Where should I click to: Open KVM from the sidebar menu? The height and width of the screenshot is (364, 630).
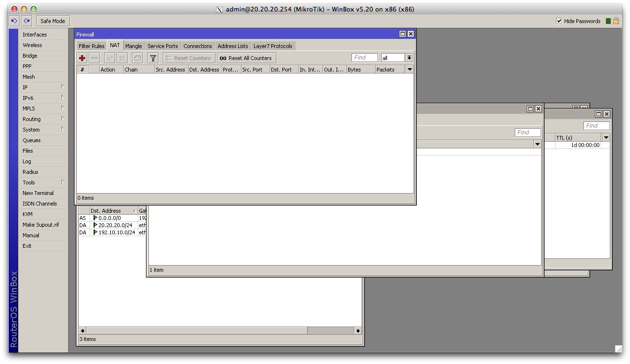43,214
